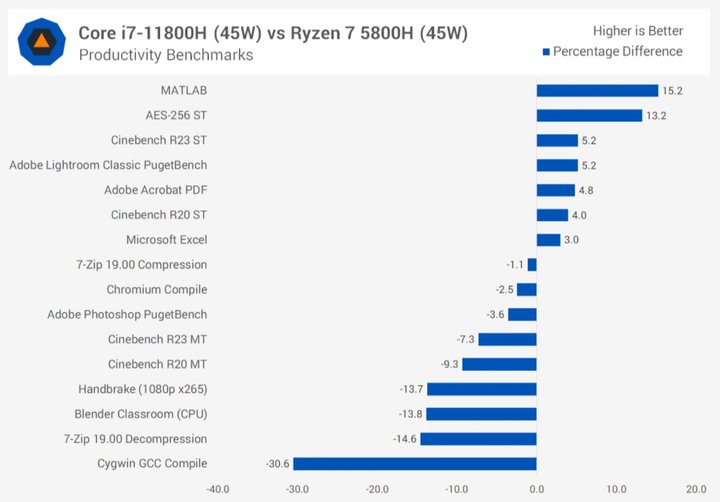Click the Higher is Better label
Viewport: 720px width, 502px height.
pyautogui.click(x=638, y=31)
